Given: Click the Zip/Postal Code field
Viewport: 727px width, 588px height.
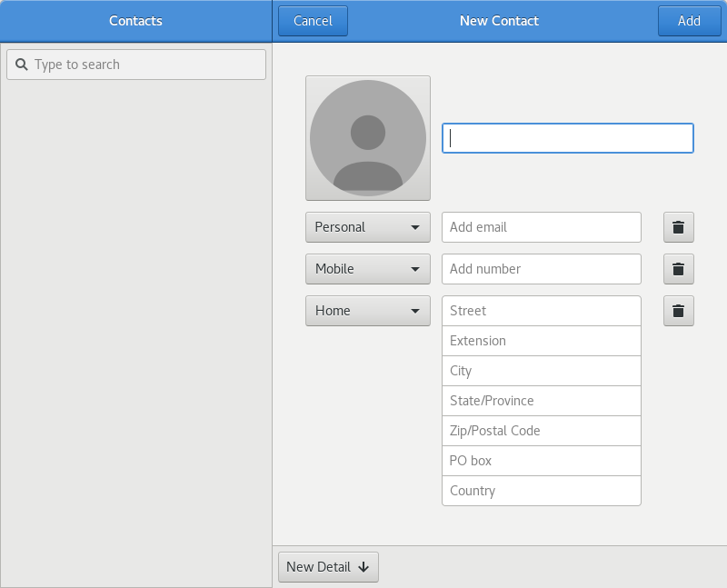Looking at the screenshot, I should click(x=541, y=431).
